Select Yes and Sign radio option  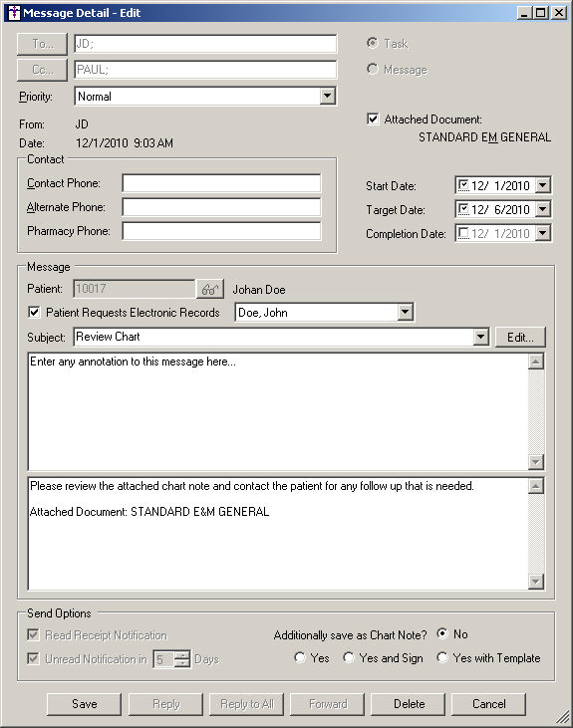349,657
